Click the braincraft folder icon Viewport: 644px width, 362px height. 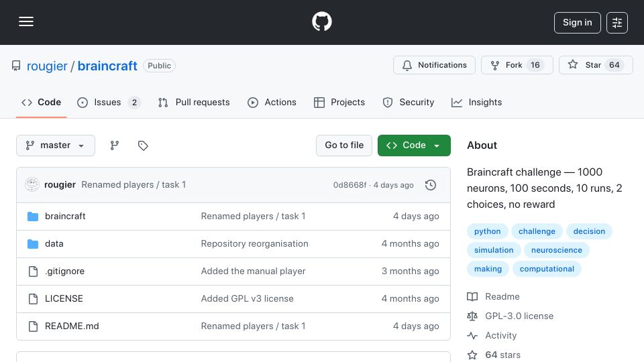(x=33, y=217)
